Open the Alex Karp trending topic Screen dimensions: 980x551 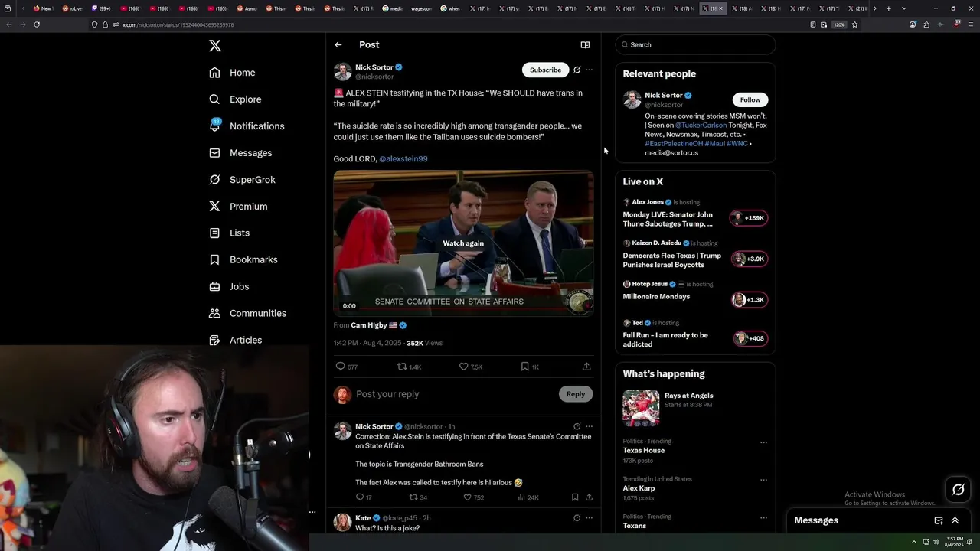pos(639,488)
